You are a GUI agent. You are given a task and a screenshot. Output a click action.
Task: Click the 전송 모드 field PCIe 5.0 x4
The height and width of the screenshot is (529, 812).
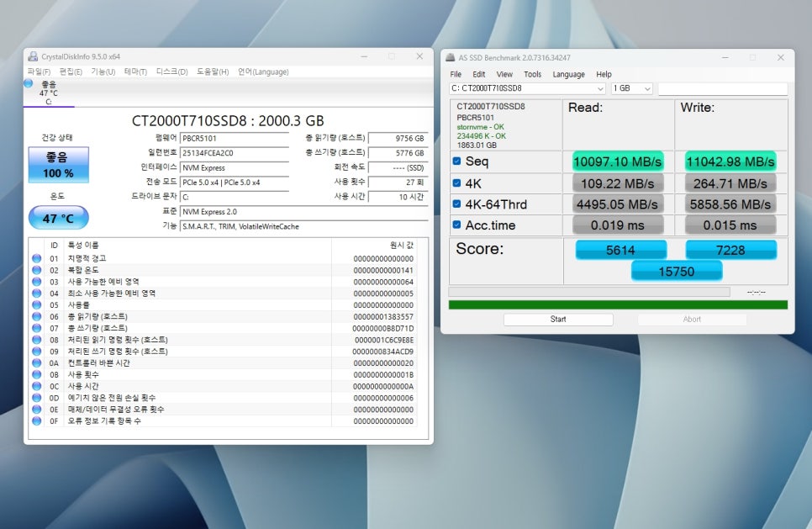tap(234, 183)
